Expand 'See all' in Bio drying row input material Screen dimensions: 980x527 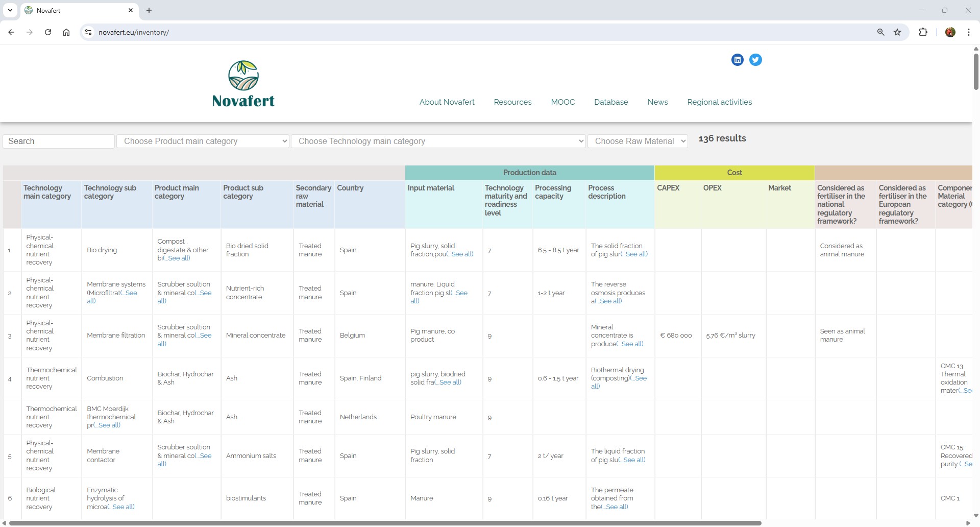(462, 254)
